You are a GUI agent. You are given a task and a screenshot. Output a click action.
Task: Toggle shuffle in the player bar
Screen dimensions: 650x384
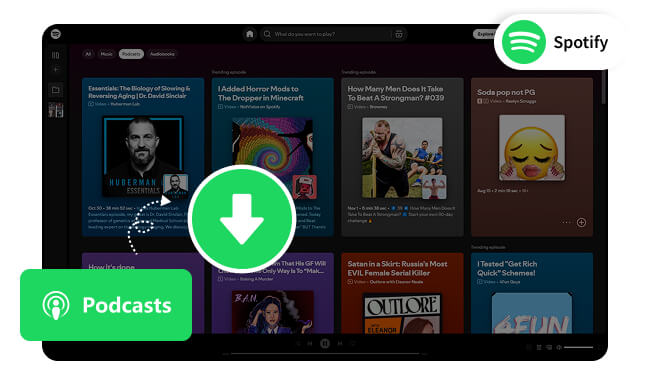tap(297, 343)
